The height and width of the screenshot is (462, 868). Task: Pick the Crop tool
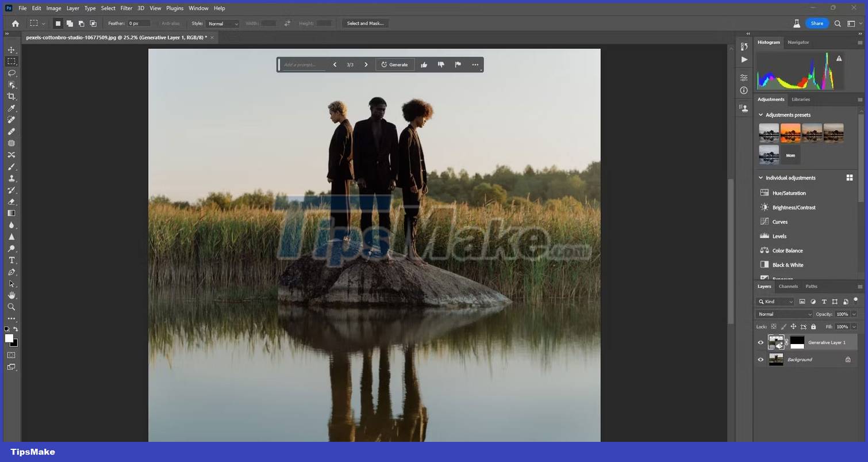pos(11,97)
